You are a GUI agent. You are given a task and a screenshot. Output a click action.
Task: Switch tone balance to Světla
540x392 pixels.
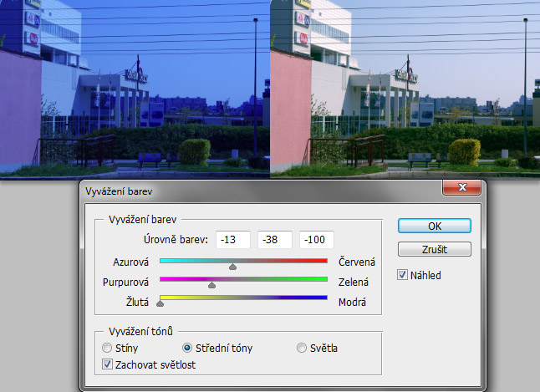pos(302,348)
